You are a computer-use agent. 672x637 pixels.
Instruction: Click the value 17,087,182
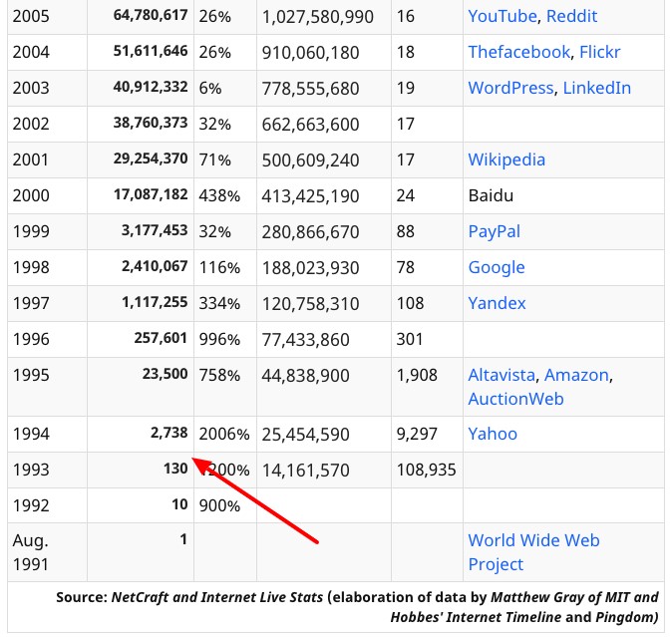151,194
